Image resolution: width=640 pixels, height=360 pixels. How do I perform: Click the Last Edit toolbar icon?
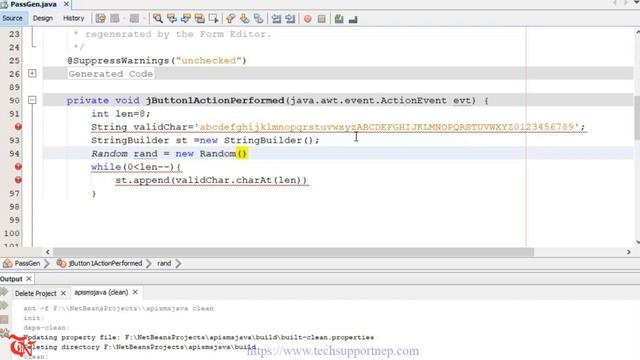(100, 18)
